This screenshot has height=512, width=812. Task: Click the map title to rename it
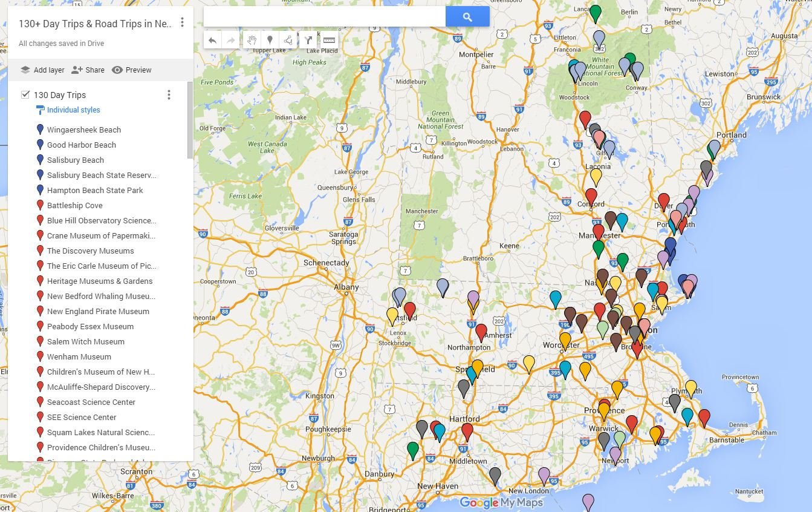pos(95,24)
